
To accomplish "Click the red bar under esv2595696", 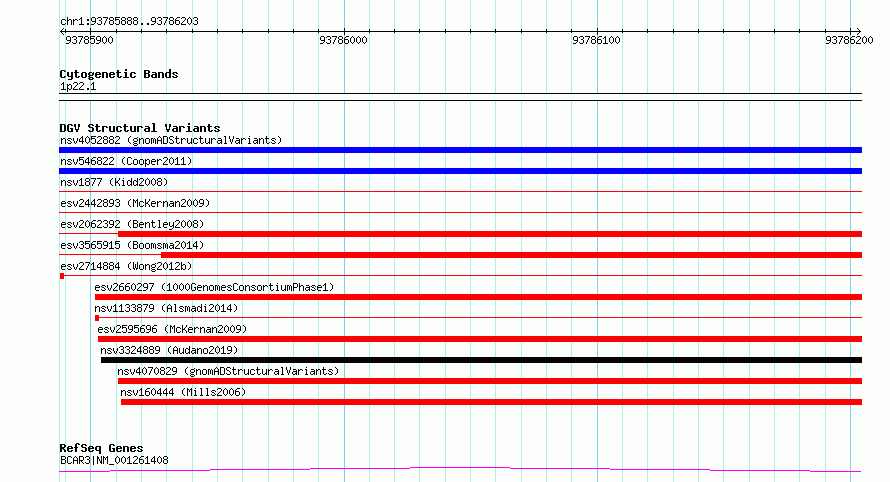I will [x=480, y=339].
